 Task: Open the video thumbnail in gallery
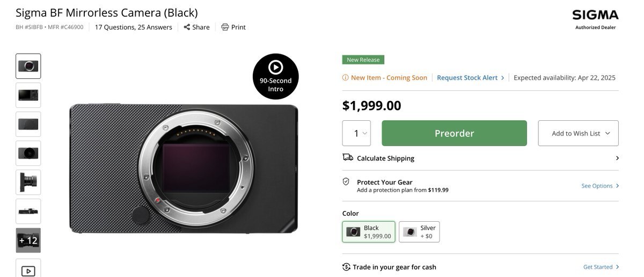point(28,269)
